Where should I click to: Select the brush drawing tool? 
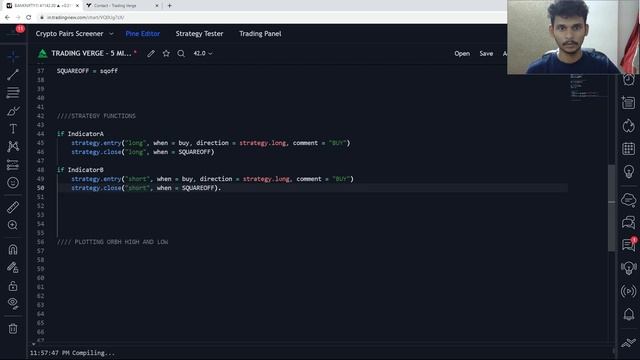pyautogui.click(x=13, y=111)
